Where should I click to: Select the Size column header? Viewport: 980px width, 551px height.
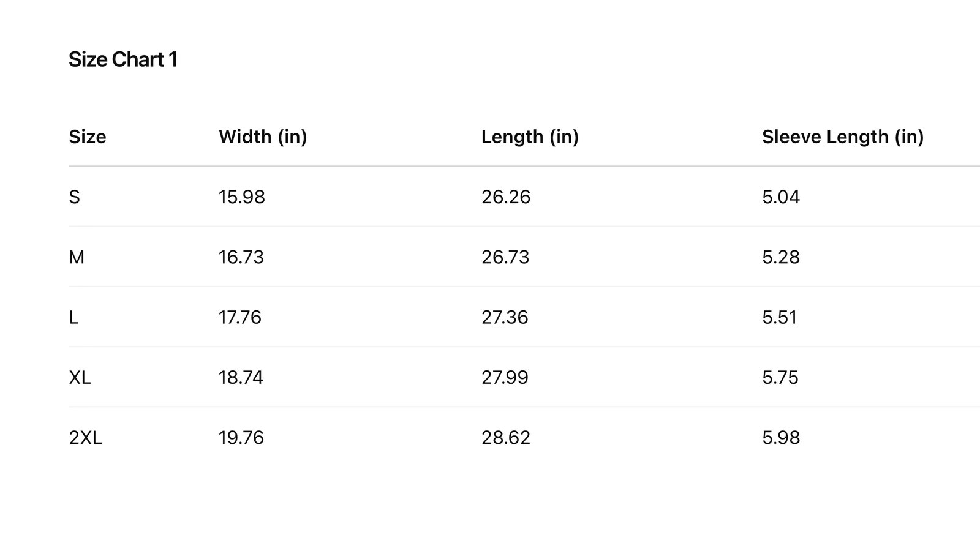tap(88, 137)
